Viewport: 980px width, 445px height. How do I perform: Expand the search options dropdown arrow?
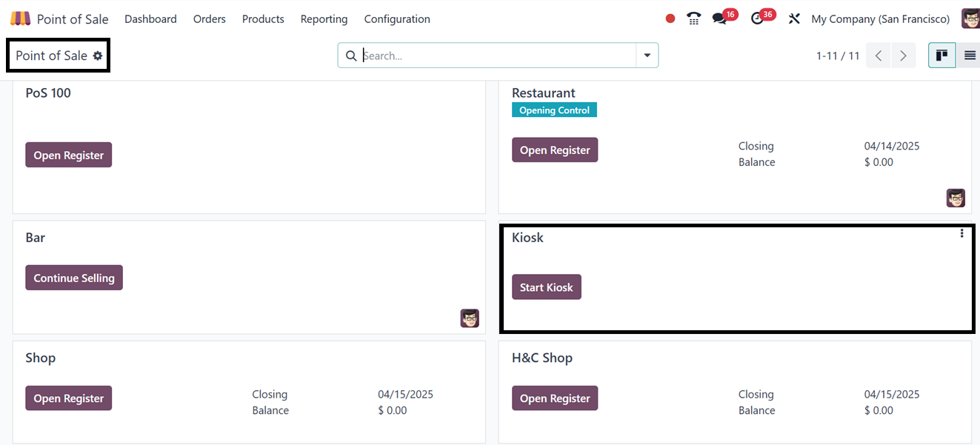click(x=647, y=56)
